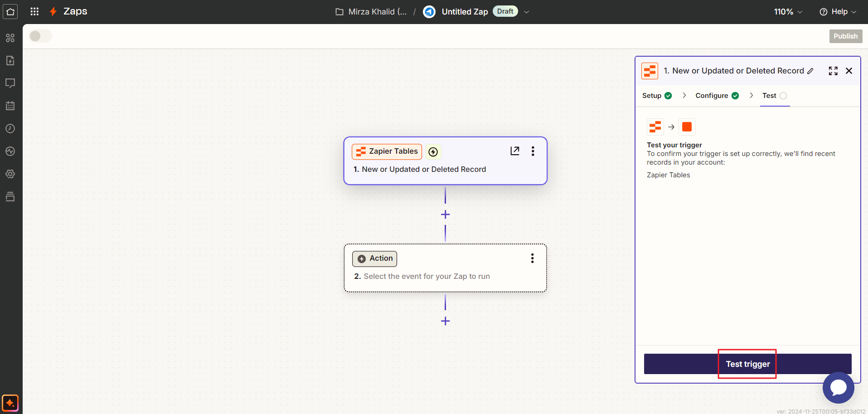
Task: Open the apps grid menu icon
Action: point(34,12)
